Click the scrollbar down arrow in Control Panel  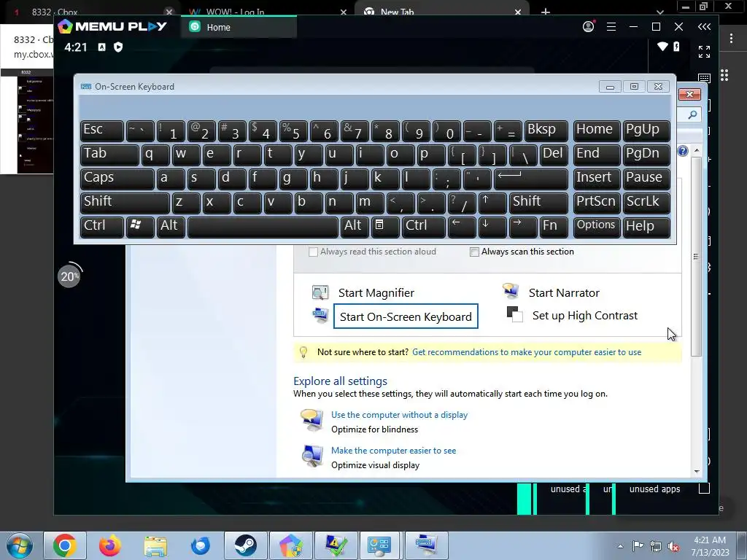tap(697, 472)
